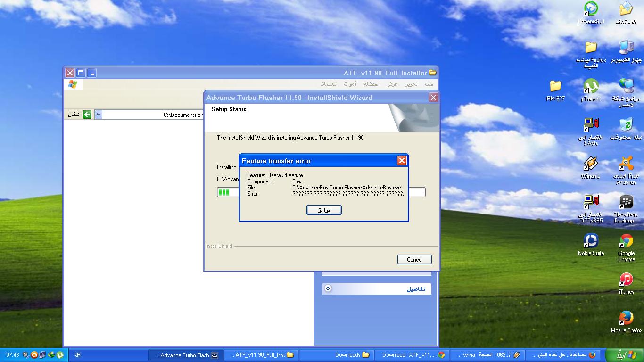
Task: Click the Setup Status heading
Action: 229,109
